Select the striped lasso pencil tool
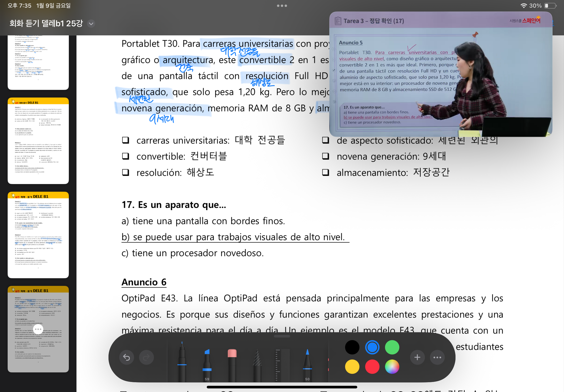The width and height of the screenshot is (564, 392). pos(257,365)
